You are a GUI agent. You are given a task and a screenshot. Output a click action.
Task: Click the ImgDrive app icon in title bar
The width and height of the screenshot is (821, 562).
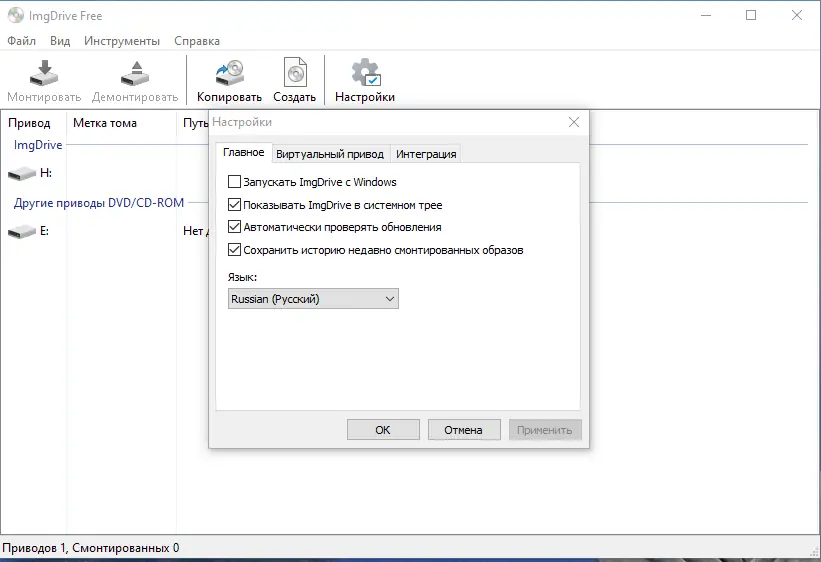pyautogui.click(x=16, y=15)
